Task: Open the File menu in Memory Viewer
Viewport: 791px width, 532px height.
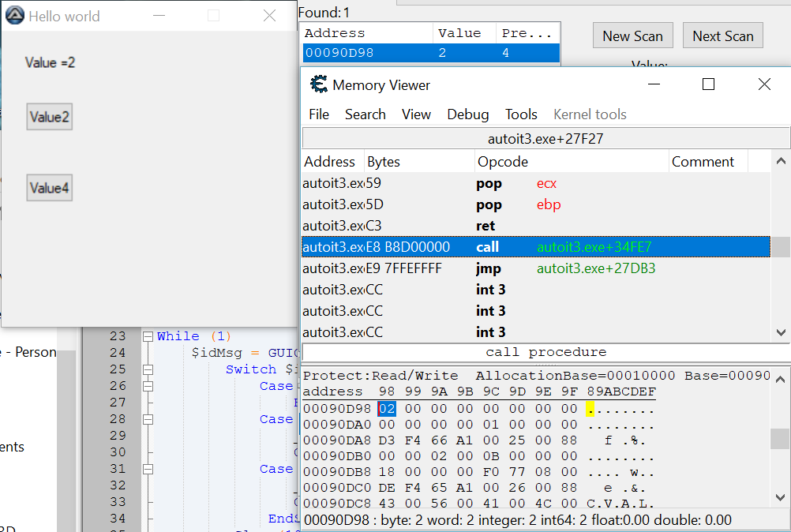Action: coord(319,114)
